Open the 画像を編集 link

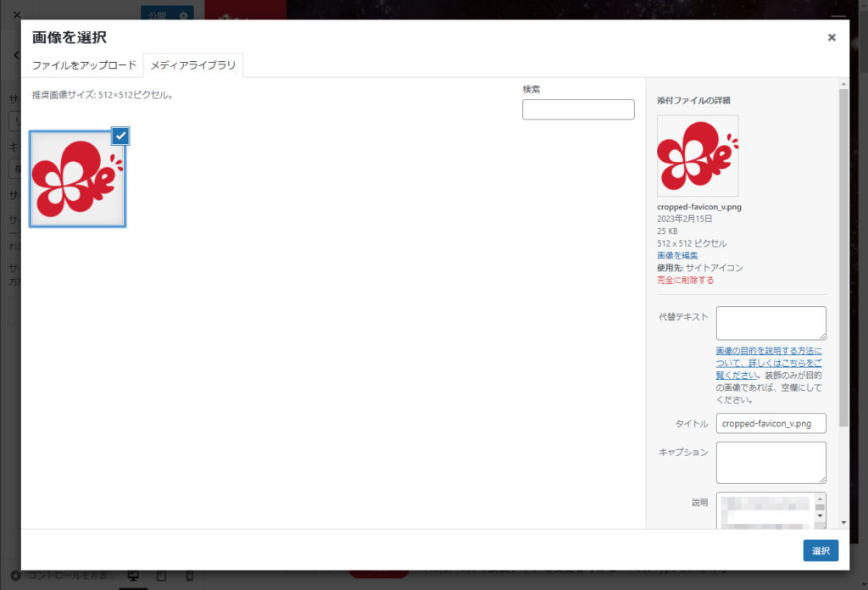pyautogui.click(x=677, y=255)
